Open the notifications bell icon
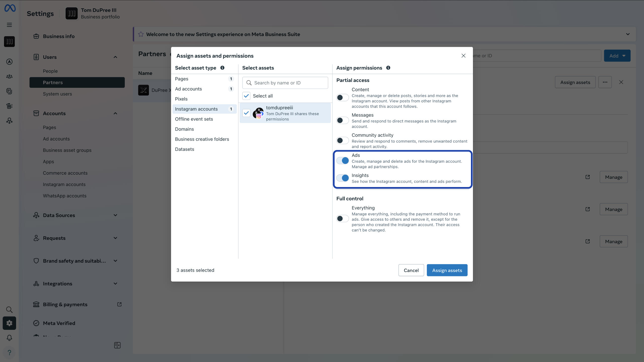The height and width of the screenshot is (362, 644). (x=9, y=338)
